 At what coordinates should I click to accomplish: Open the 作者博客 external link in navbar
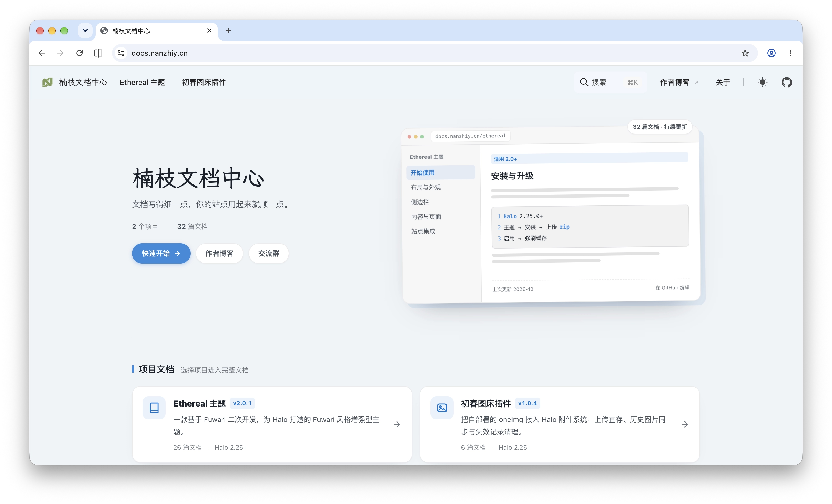(679, 82)
